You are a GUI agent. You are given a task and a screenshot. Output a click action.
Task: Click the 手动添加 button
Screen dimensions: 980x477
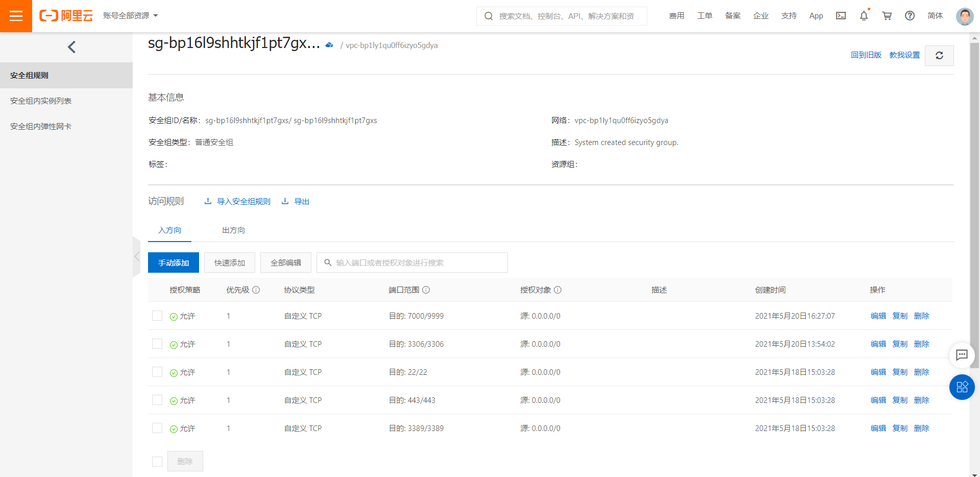pos(174,263)
